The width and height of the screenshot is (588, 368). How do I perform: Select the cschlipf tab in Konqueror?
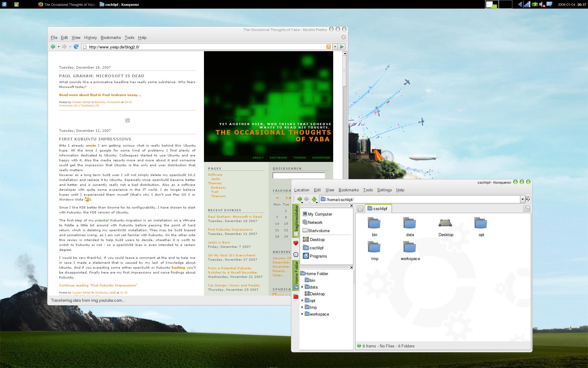[378, 209]
